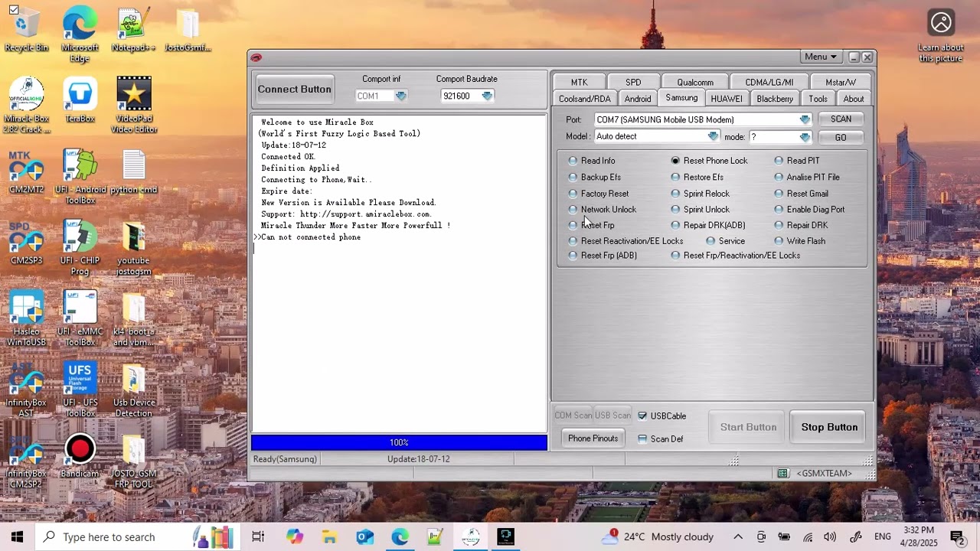Launch UFI - Android ToolBox
Image resolution: width=980 pixels, height=551 pixels.
[x=80, y=178]
